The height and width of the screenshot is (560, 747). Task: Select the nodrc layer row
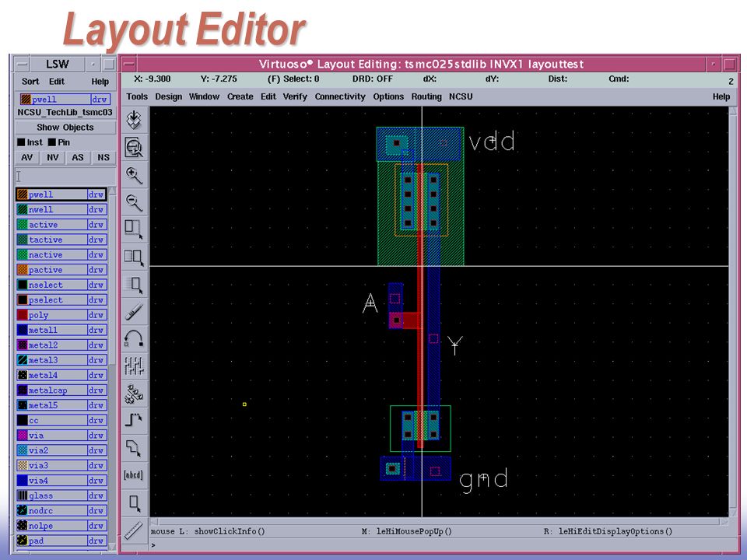point(61,511)
